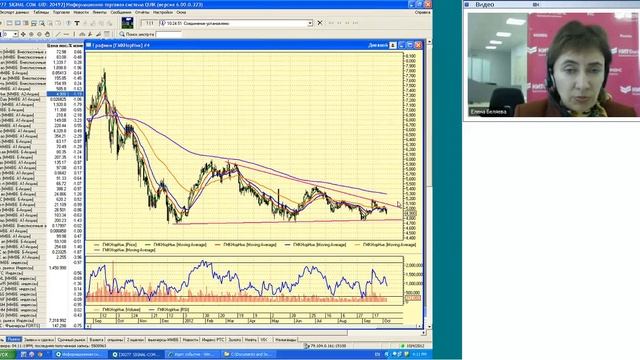Viewport: 640px width, 360px height.
Task: Open the Экспорт данных menu
Action: (x=14, y=12)
